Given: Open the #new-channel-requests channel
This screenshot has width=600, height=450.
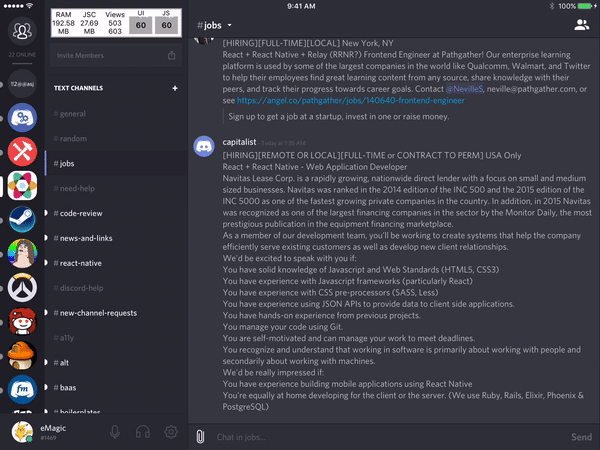Looking at the screenshot, I should click(x=116, y=313).
